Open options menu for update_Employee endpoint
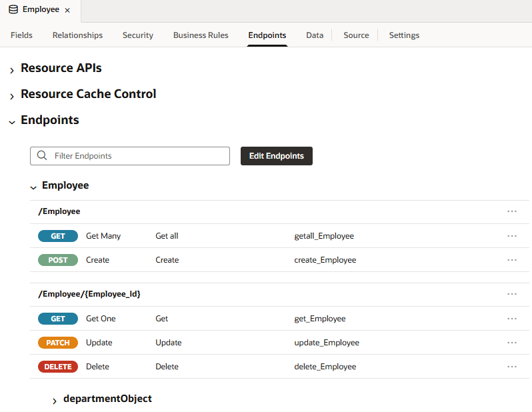The width and height of the screenshot is (532, 412). 512,343
